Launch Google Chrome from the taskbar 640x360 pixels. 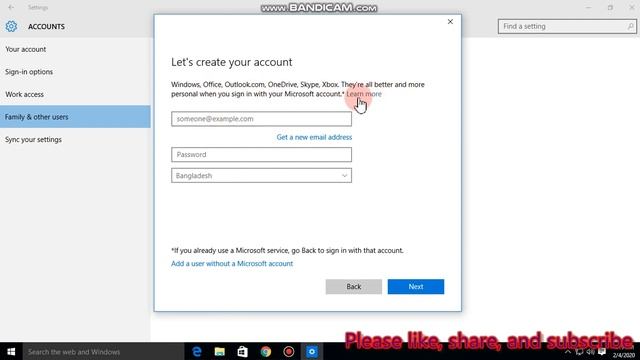pyautogui.click(x=266, y=351)
